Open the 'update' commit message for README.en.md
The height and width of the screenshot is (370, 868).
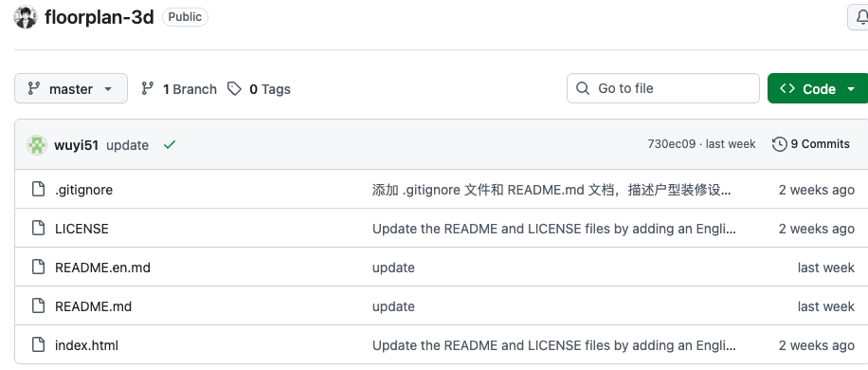[x=393, y=268]
